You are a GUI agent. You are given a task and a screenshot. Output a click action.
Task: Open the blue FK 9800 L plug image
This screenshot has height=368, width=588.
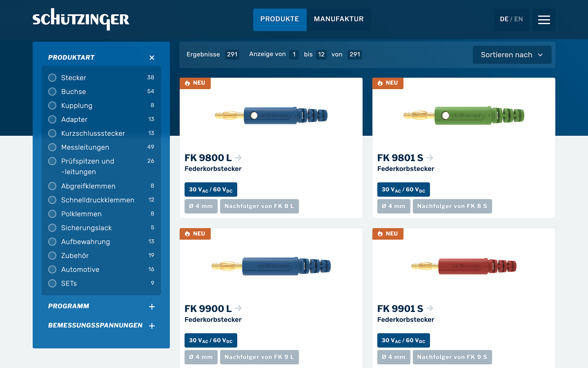point(271,116)
